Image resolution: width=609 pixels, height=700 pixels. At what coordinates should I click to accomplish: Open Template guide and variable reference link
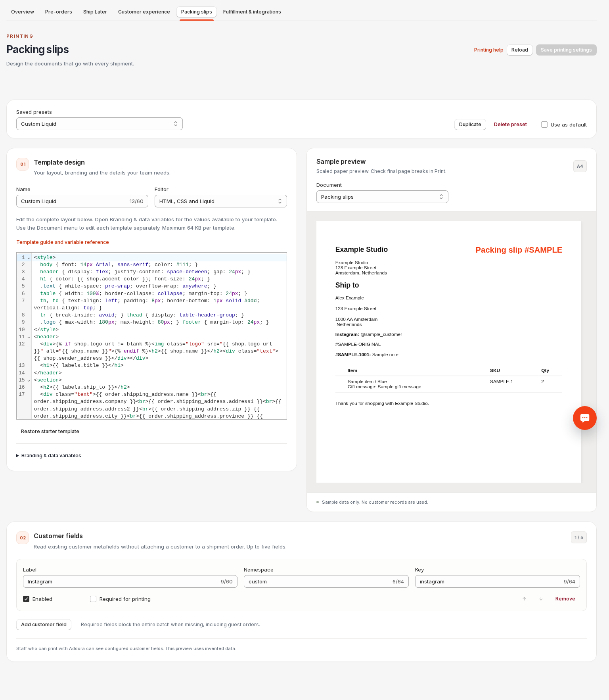click(63, 242)
